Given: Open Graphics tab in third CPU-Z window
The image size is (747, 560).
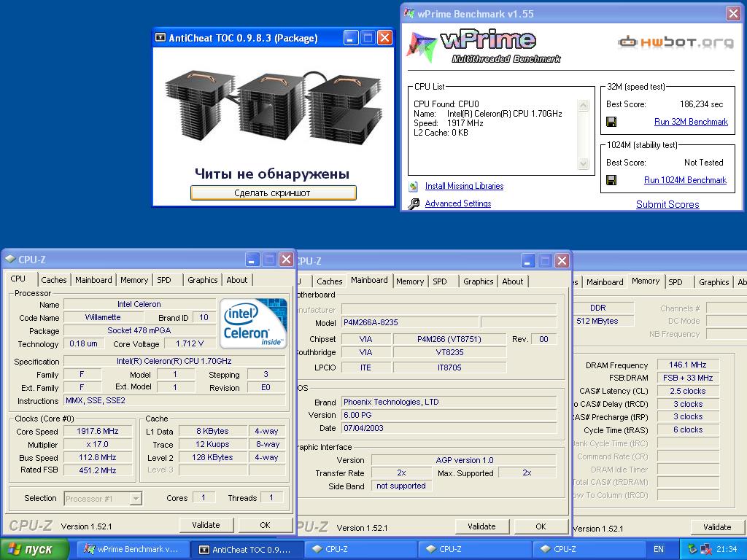Looking at the screenshot, I should click(x=713, y=282).
